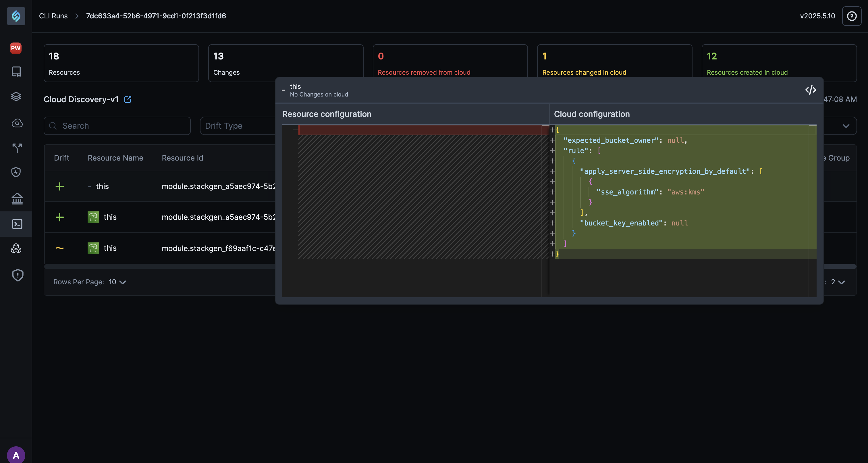
Task: Select the Resources changed in cloud card
Action: (x=615, y=61)
